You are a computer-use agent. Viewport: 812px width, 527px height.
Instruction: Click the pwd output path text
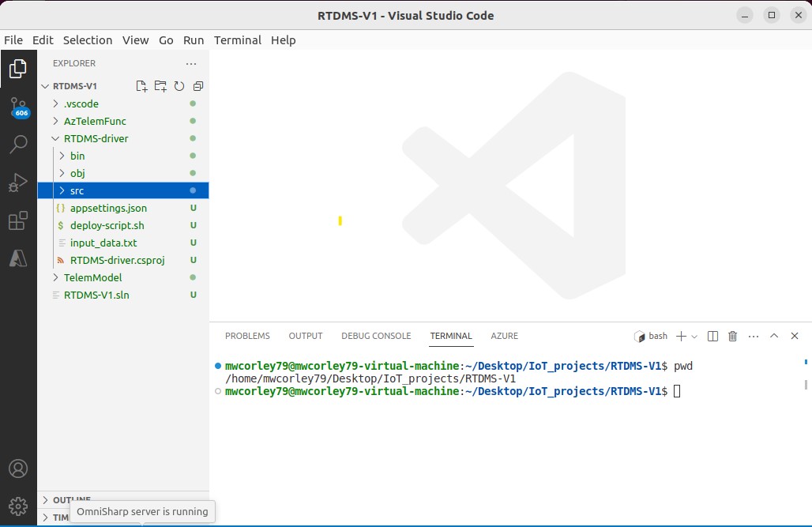pos(370,378)
